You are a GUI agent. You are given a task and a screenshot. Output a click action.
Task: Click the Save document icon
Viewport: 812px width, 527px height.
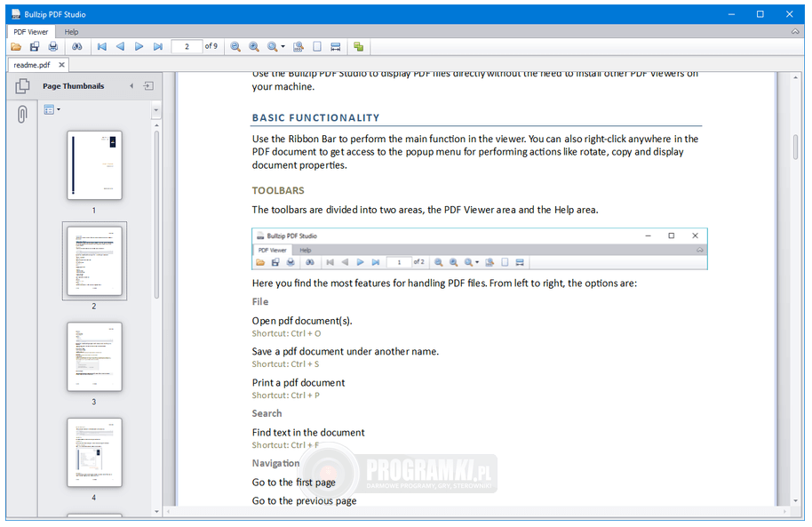point(35,46)
